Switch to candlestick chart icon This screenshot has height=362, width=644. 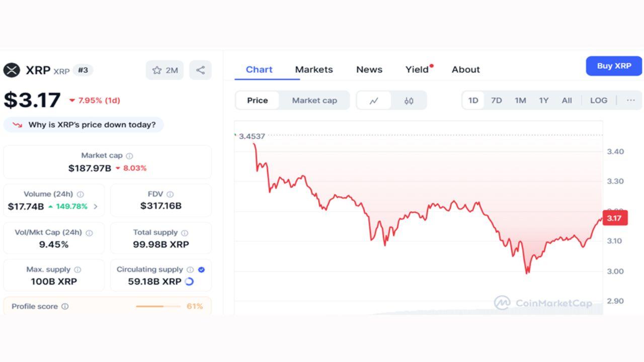pyautogui.click(x=409, y=101)
